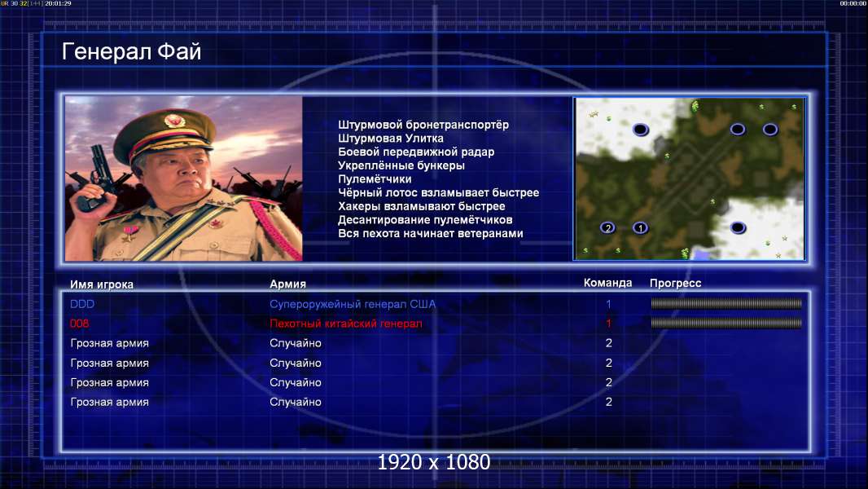Click team number in the 008 row

(x=608, y=324)
